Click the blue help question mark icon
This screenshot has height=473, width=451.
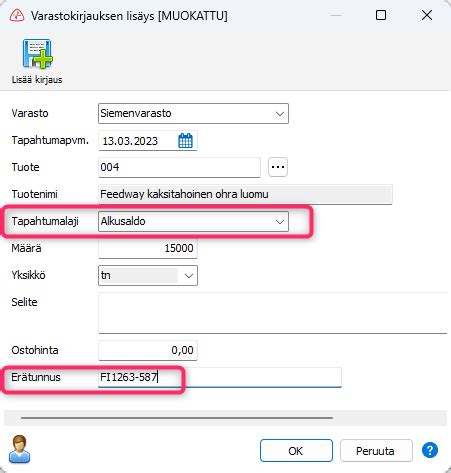430,451
